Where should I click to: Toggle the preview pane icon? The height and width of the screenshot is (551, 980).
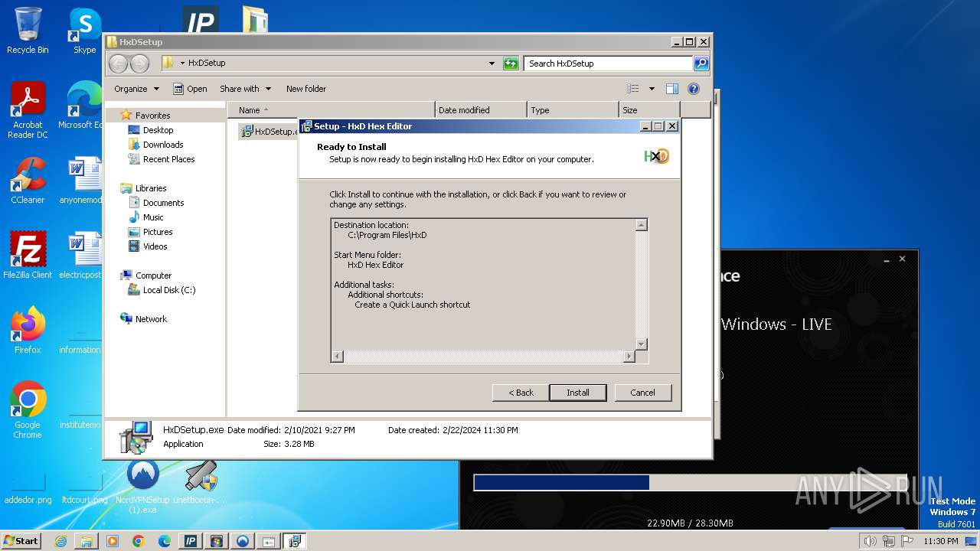coord(672,89)
